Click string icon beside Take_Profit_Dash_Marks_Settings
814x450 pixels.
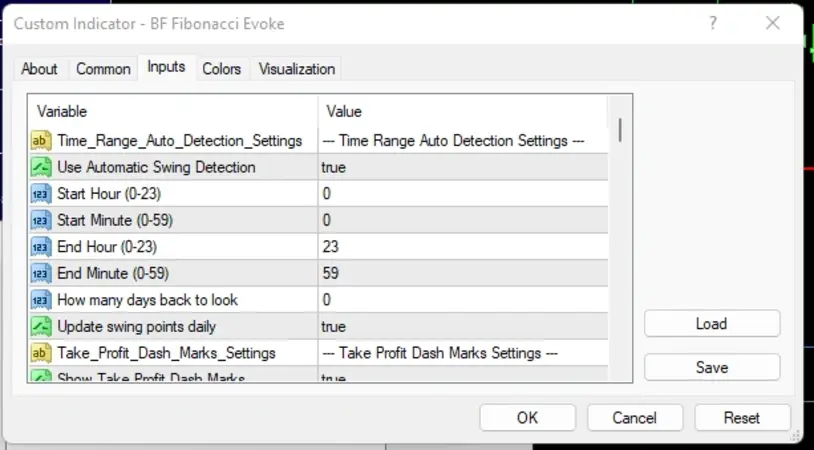click(41, 353)
